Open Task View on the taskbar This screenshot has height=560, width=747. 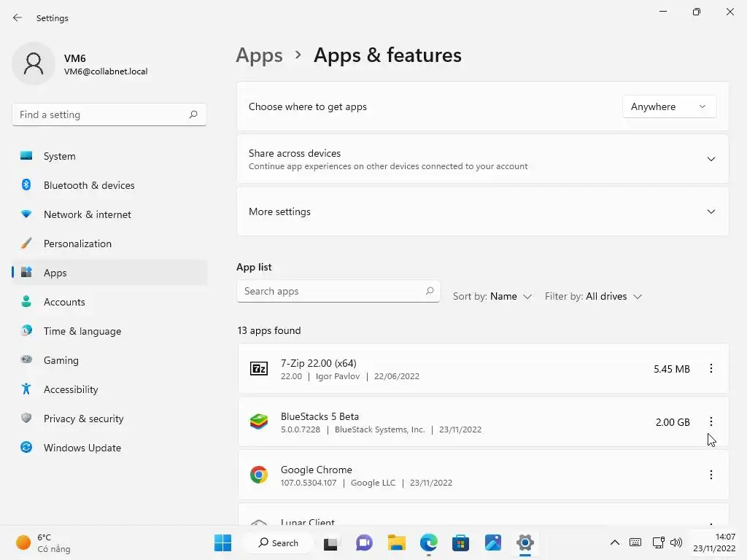tap(330, 542)
